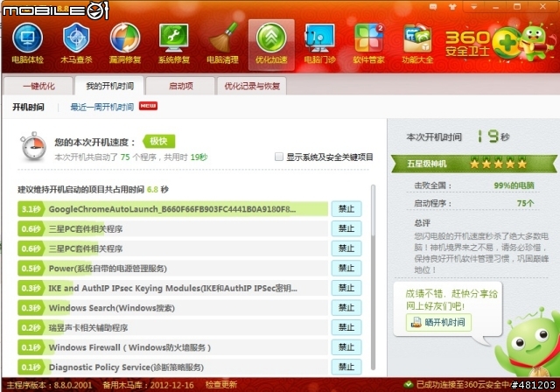Select Power(系统自带的电源管理服务) row text
Image resolution: width=560 pixels, height=392 pixels.
[x=108, y=269]
